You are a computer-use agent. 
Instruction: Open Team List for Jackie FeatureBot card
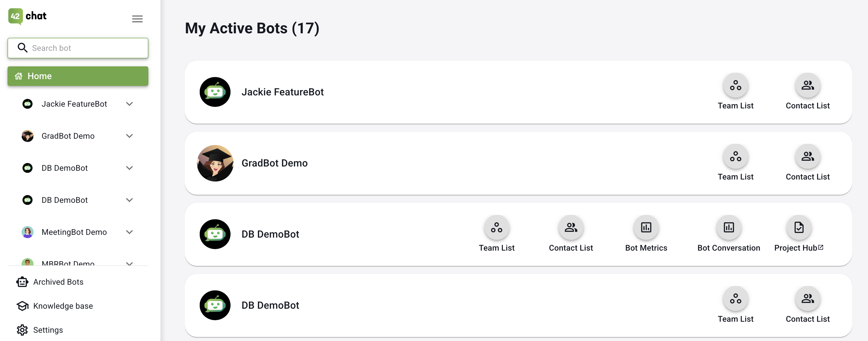735,86
